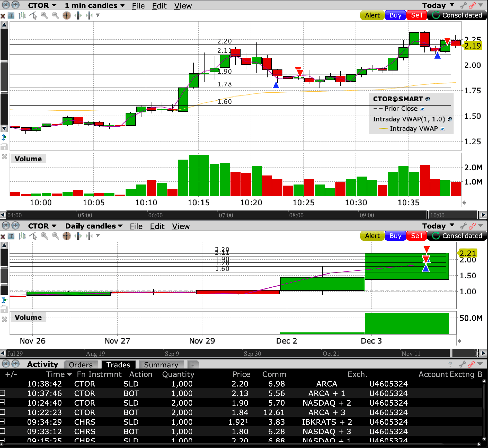The height and width of the screenshot is (448, 488).
Task: Click the jump-to-latest bar icon in the Daily chart
Action: (89, 236)
